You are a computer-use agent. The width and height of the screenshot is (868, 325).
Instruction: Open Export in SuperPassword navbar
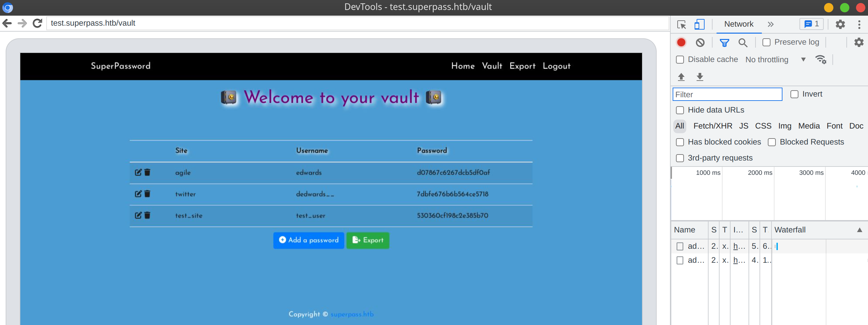coord(522,66)
